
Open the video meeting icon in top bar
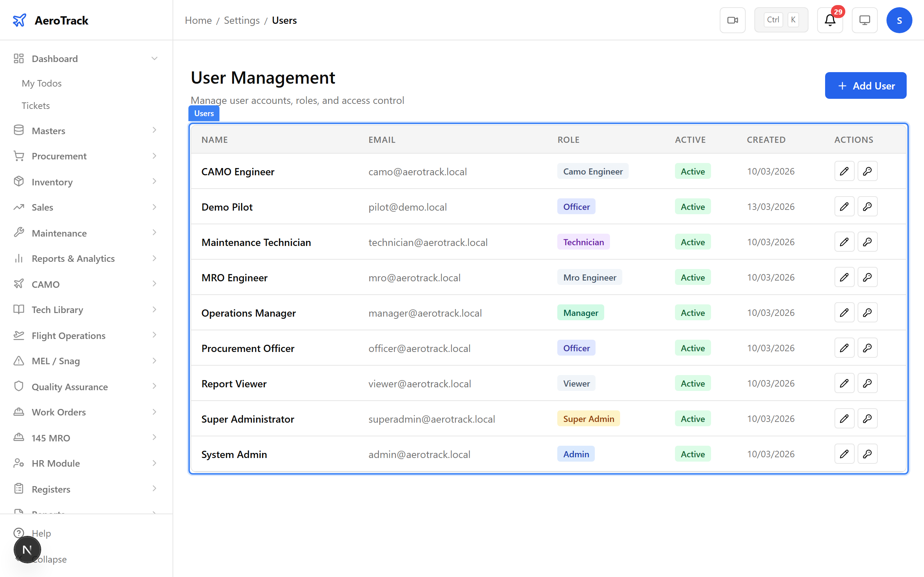tap(732, 20)
